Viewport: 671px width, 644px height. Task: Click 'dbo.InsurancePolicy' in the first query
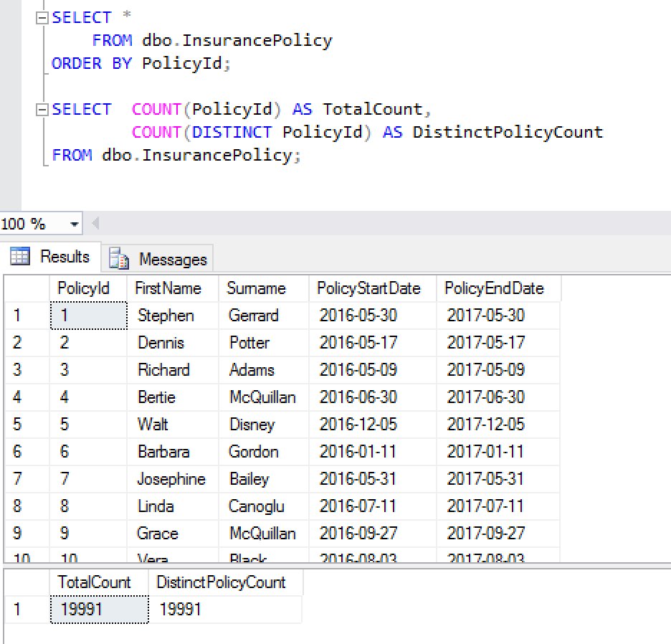click(237, 41)
